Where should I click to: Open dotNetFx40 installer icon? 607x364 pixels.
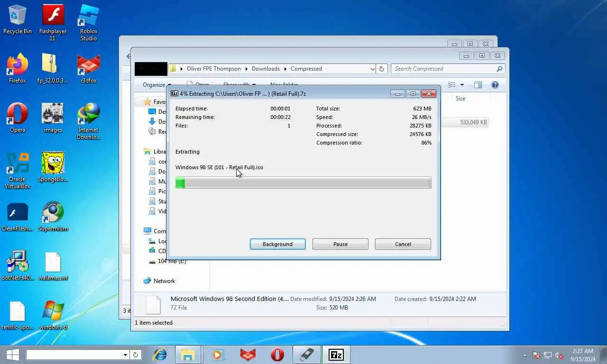(18, 266)
